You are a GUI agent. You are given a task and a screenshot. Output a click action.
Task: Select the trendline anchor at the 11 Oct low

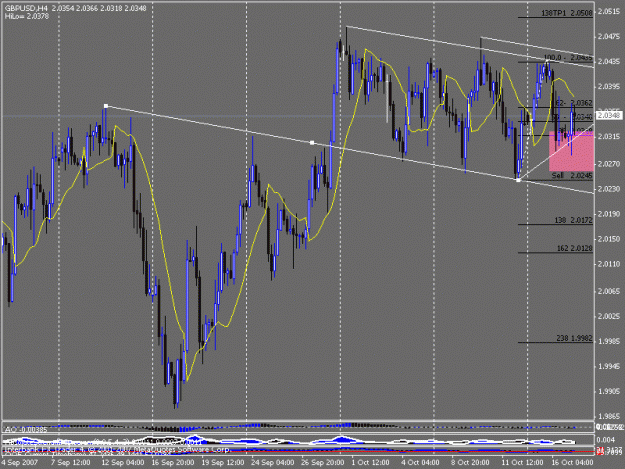518,180
